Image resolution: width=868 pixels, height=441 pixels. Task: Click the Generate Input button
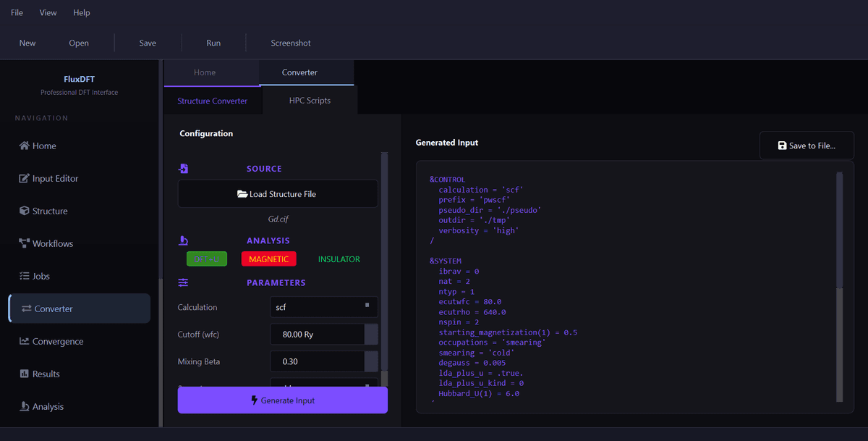point(282,400)
